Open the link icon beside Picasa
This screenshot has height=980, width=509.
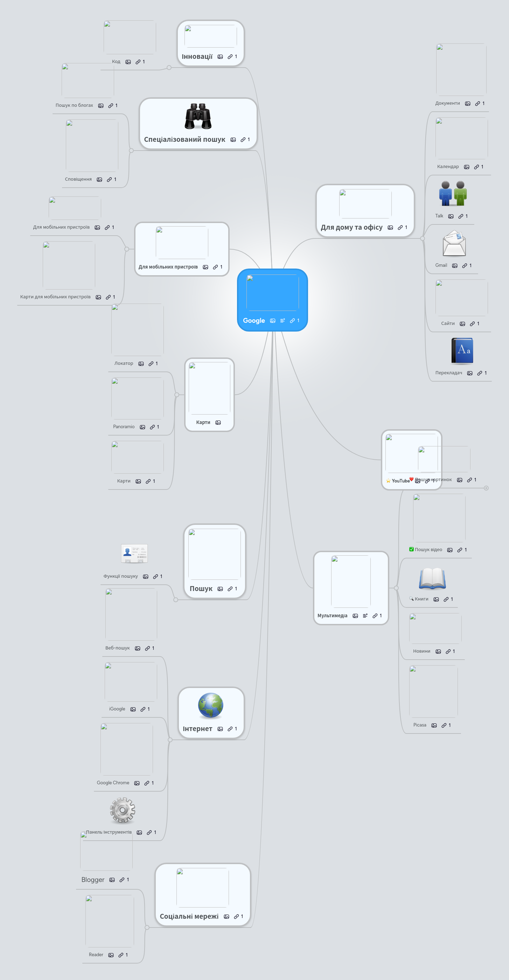[444, 725]
